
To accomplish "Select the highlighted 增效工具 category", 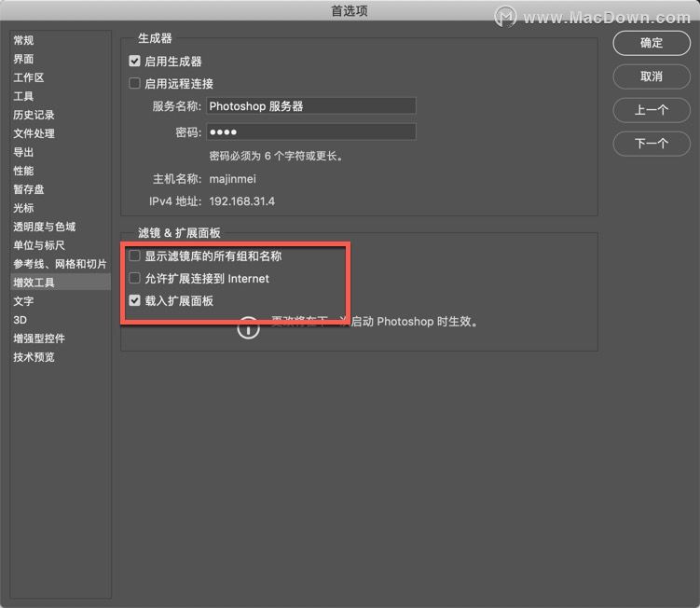I will [x=61, y=283].
